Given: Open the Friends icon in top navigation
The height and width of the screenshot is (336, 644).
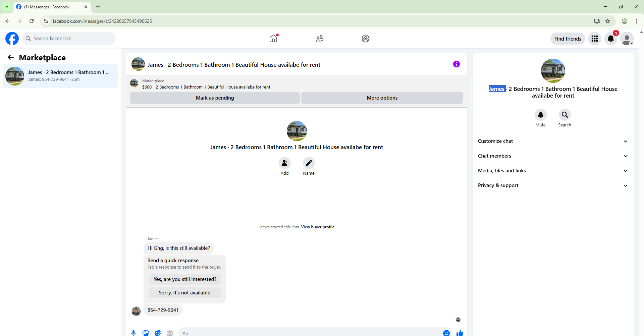Looking at the screenshot, I should point(320,39).
